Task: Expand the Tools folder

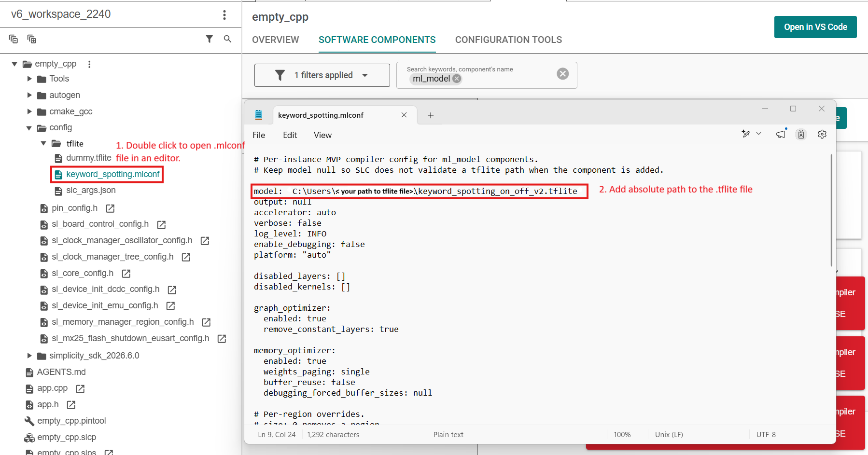Action: point(29,79)
